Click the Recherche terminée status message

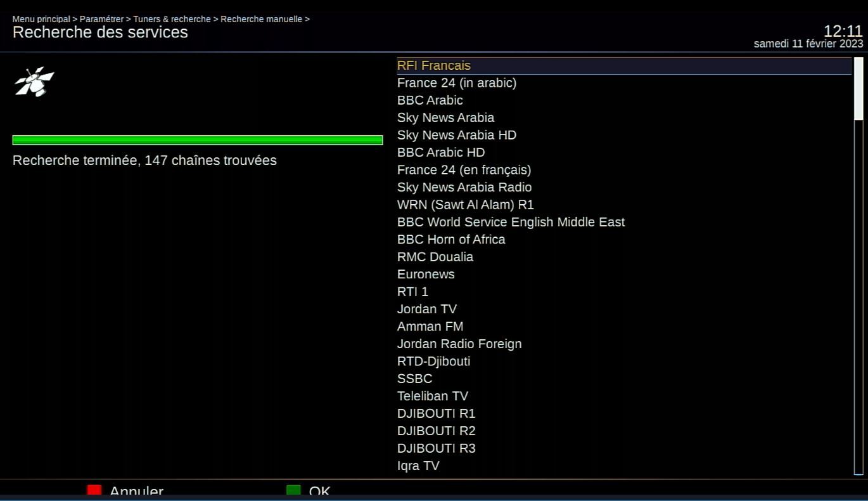click(x=144, y=160)
